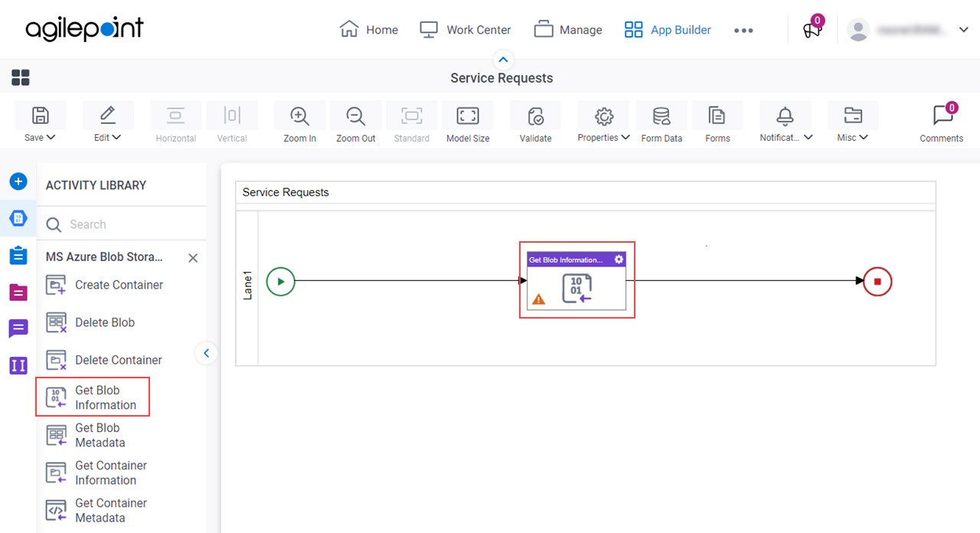Click the Model Size icon
The height and width of the screenshot is (533, 980).
coord(467,116)
